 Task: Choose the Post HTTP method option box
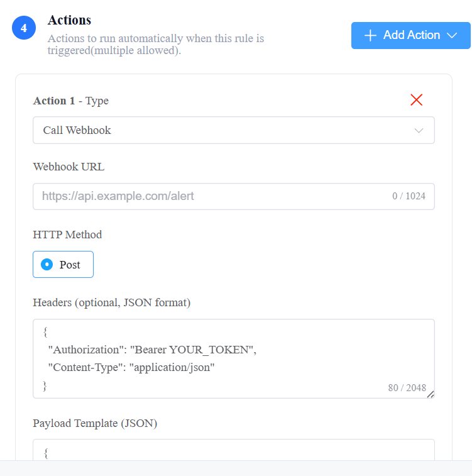click(x=63, y=265)
